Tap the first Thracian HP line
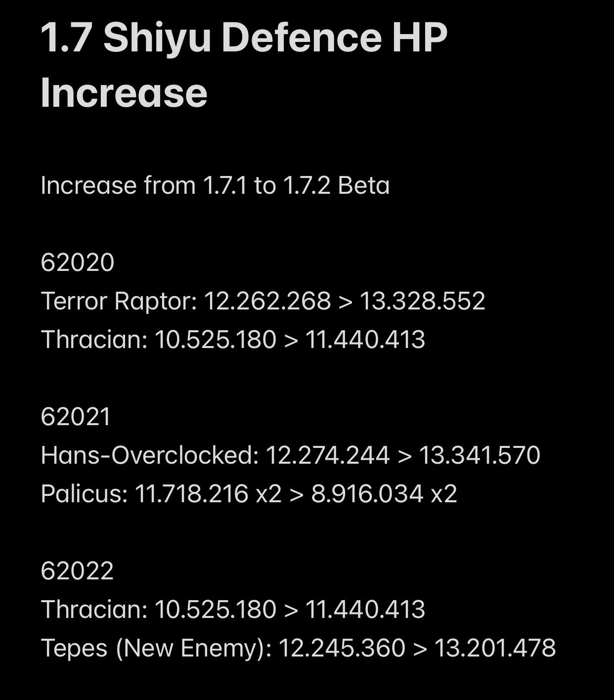This screenshot has width=614, height=700. pos(233,339)
